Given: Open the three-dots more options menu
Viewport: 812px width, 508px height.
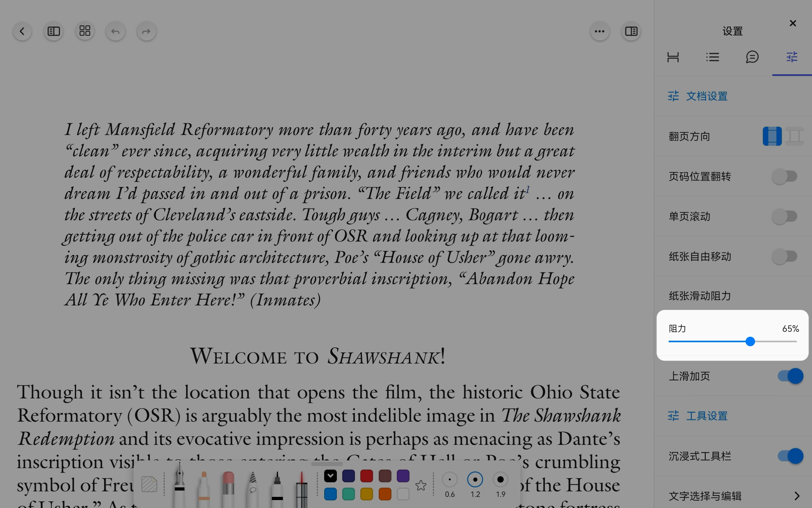Looking at the screenshot, I should [x=599, y=31].
